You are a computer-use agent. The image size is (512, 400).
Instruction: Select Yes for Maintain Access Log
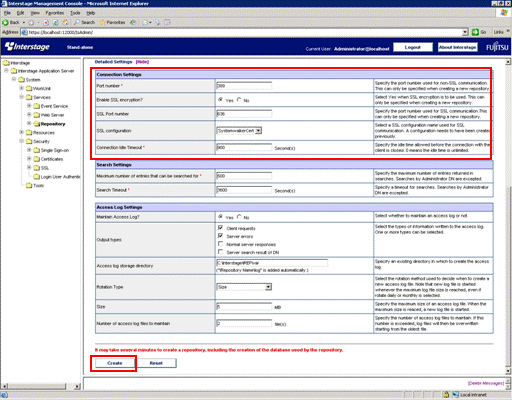coord(220,217)
